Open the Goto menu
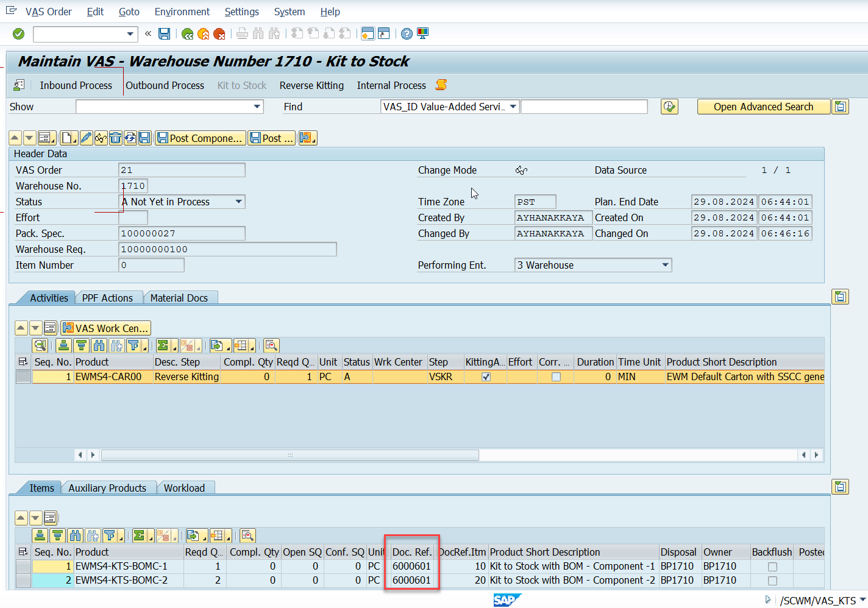The height and width of the screenshot is (608, 868). click(129, 12)
